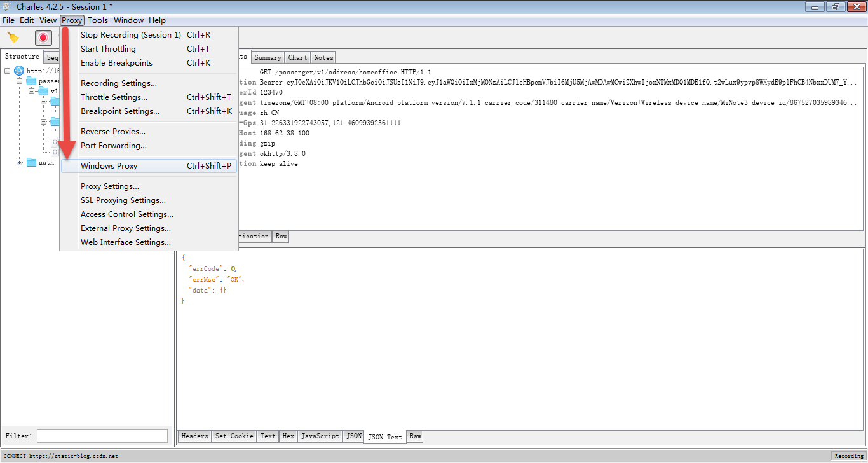The width and height of the screenshot is (868, 463).
Task: Click the v1 folder icon
Action: (x=43, y=91)
